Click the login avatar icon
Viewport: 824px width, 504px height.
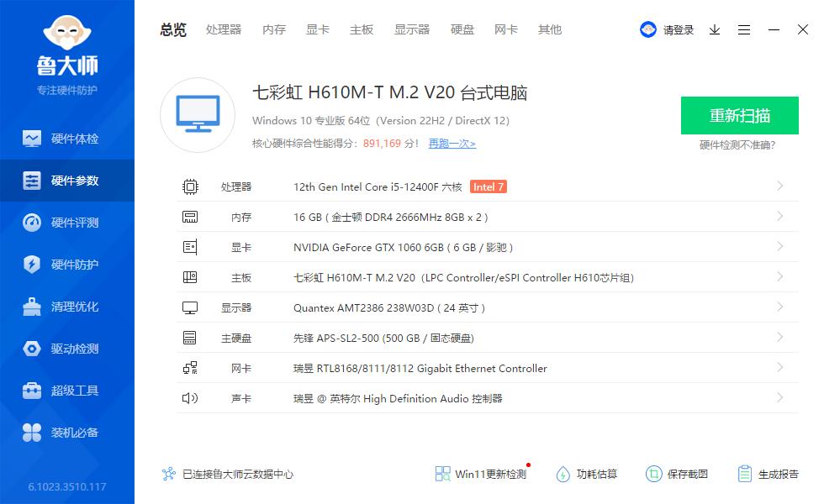coord(648,29)
